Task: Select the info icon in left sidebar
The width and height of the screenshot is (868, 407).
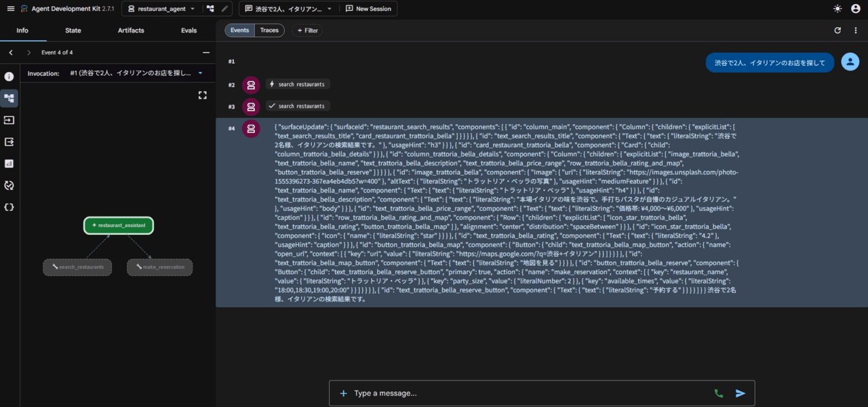Action: tap(9, 77)
